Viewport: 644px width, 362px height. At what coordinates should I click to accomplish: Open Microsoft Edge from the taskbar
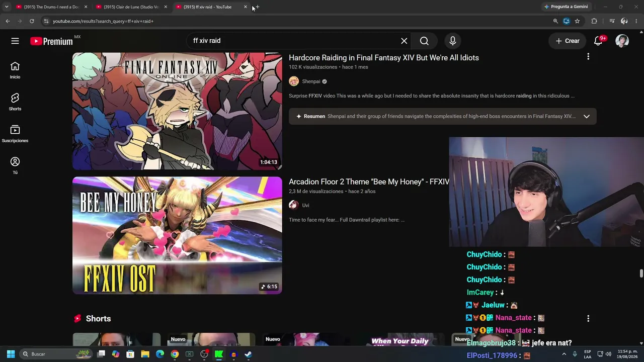160,354
